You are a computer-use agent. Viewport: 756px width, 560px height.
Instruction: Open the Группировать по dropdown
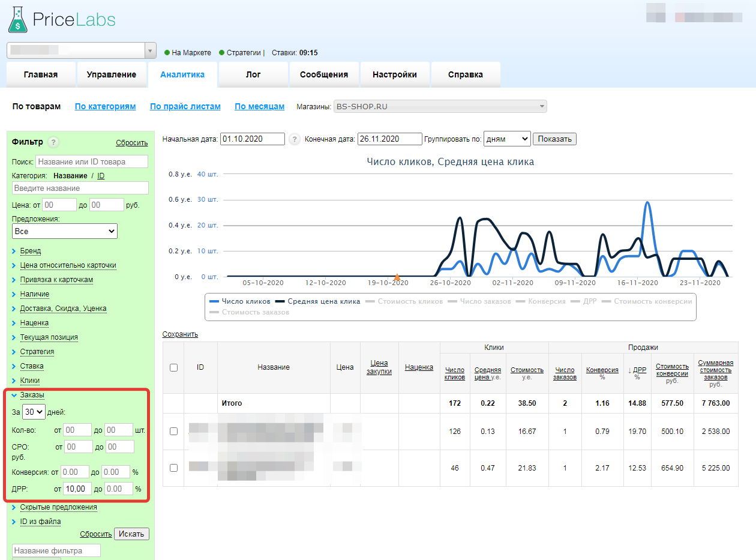coord(506,139)
